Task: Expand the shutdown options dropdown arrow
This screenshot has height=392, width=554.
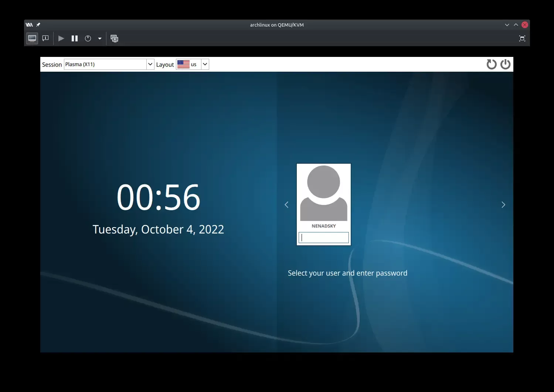Action: pos(100,38)
